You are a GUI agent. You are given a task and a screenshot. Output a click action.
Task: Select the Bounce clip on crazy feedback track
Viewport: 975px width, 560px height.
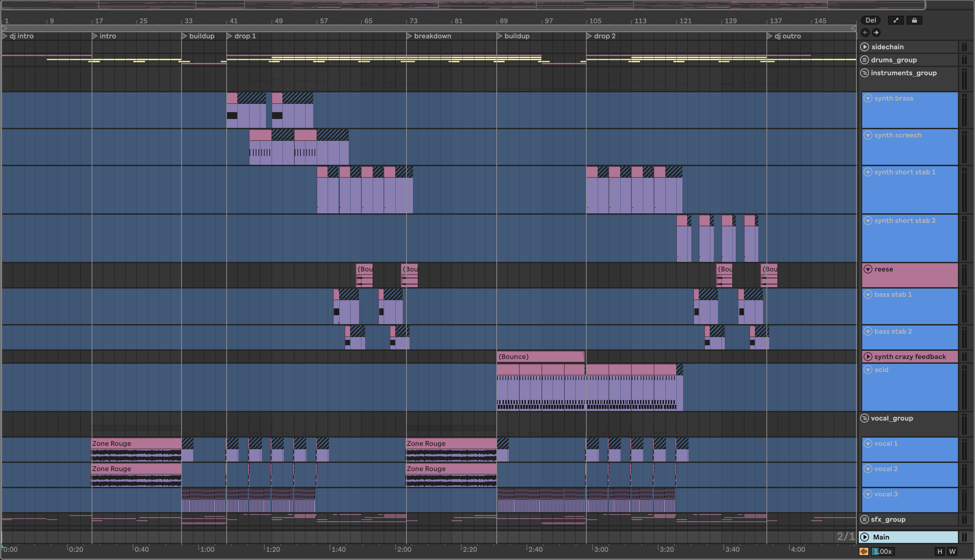click(540, 357)
